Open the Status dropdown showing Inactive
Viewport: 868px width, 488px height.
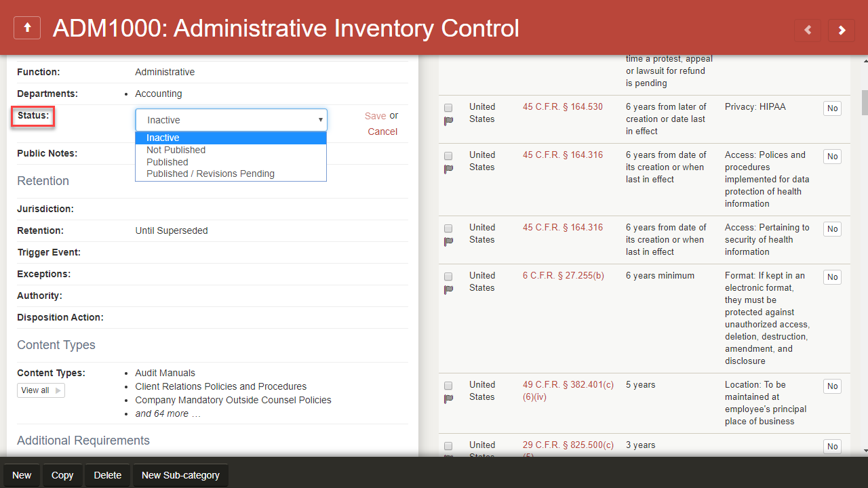(231, 120)
